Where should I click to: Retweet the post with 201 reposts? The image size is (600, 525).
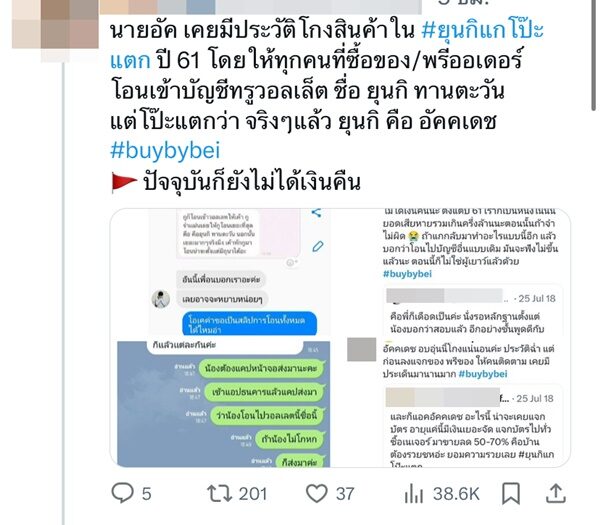tap(219, 493)
